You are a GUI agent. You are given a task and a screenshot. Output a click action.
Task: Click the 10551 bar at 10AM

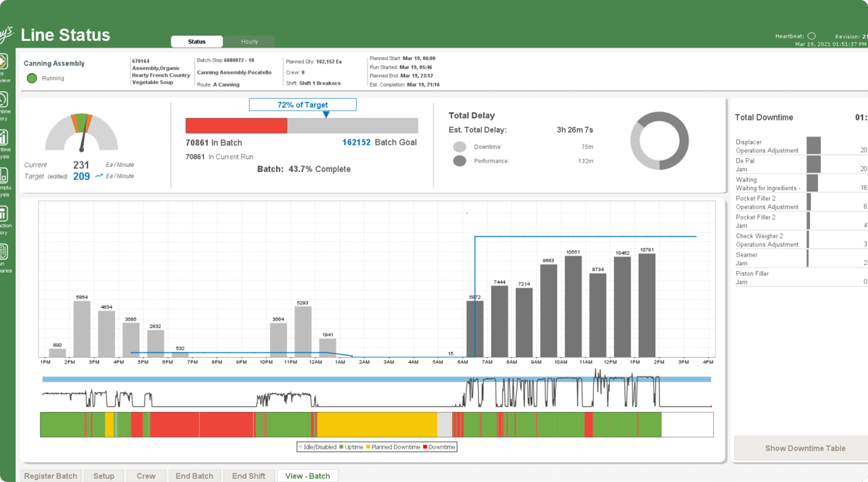pos(573,306)
